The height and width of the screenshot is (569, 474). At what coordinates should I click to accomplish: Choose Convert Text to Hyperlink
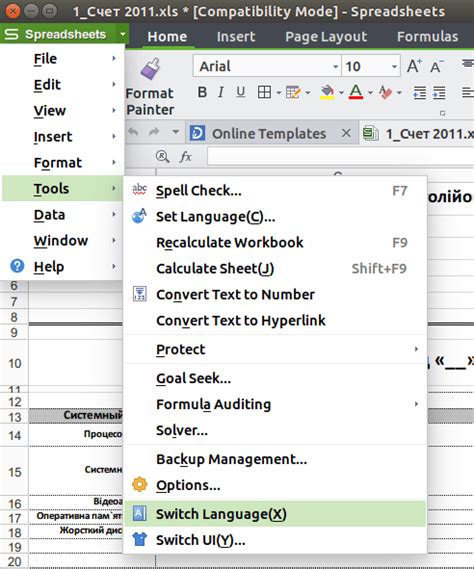coord(275,320)
